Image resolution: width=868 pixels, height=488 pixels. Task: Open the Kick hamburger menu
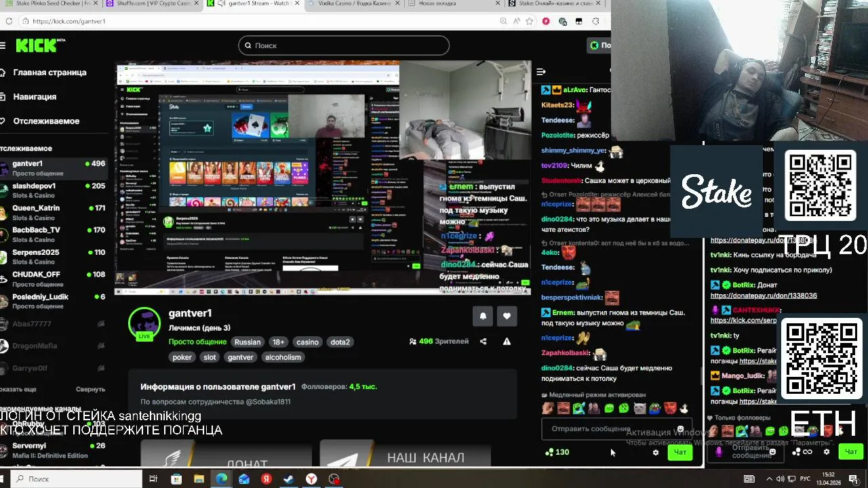[3, 45]
